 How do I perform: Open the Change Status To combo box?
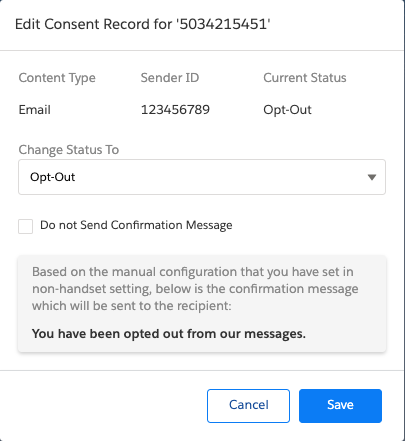(x=202, y=177)
